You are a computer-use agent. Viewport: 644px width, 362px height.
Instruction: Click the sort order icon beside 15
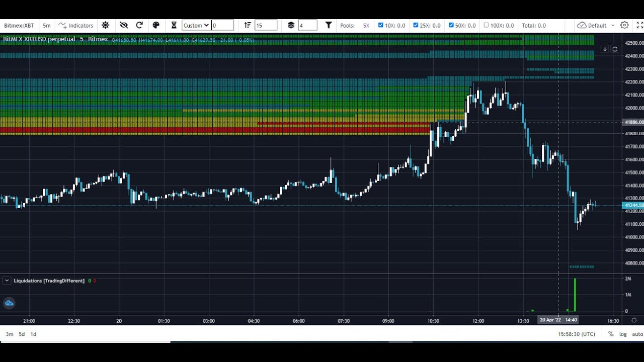point(247,25)
